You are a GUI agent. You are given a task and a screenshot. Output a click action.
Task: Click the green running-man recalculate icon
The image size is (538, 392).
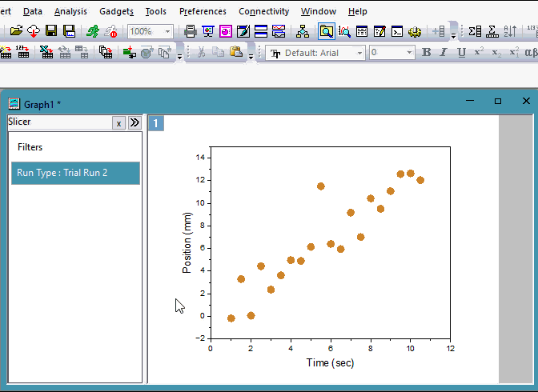click(x=93, y=32)
